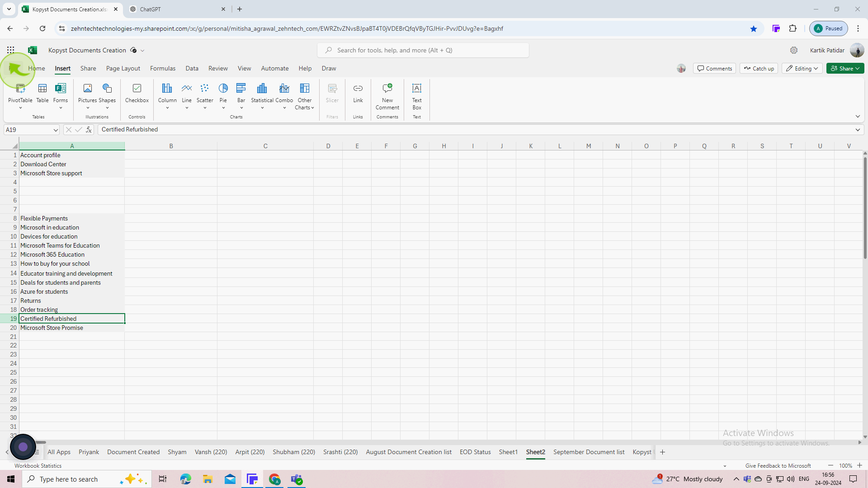The height and width of the screenshot is (488, 868).
Task: Open the Draw ribbon tab
Action: point(329,68)
